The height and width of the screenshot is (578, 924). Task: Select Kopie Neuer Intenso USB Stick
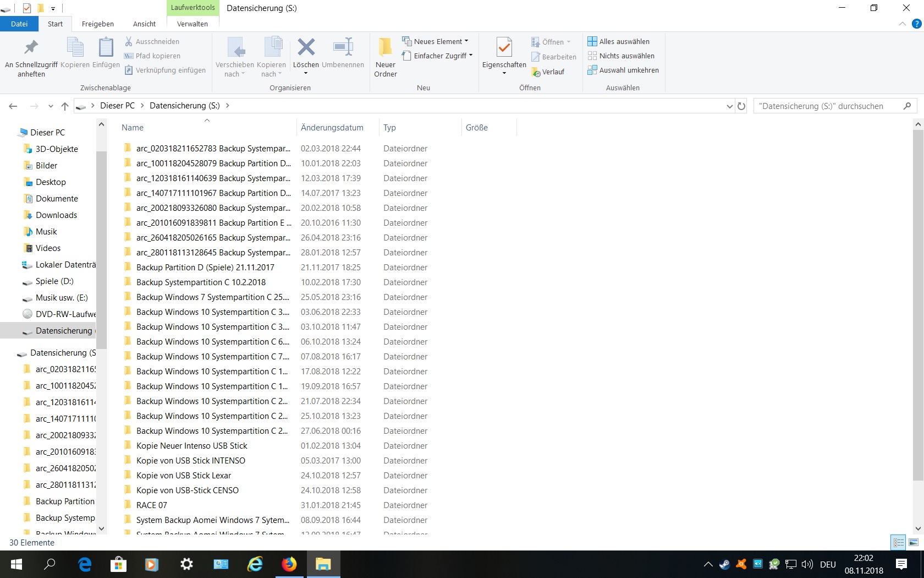coord(191,445)
